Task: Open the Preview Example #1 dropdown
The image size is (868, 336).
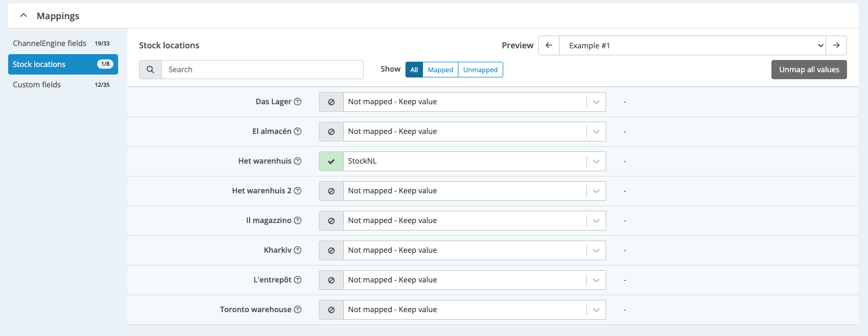Action: pos(692,45)
